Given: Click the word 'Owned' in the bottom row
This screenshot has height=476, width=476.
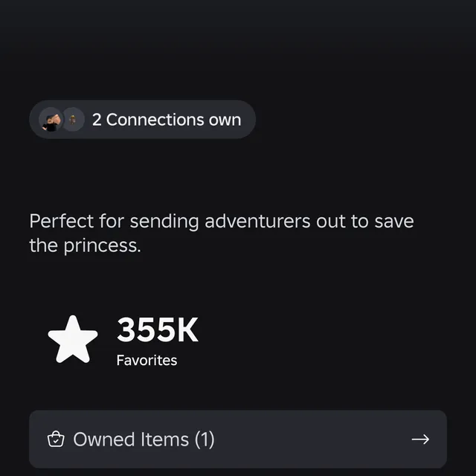Looking at the screenshot, I should 100,440.
